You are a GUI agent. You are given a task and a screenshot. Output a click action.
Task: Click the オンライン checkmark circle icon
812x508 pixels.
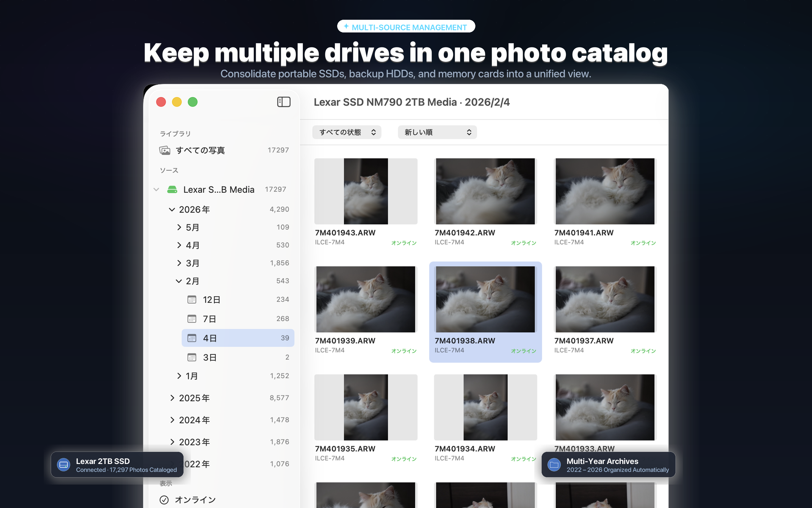tap(164, 500)
